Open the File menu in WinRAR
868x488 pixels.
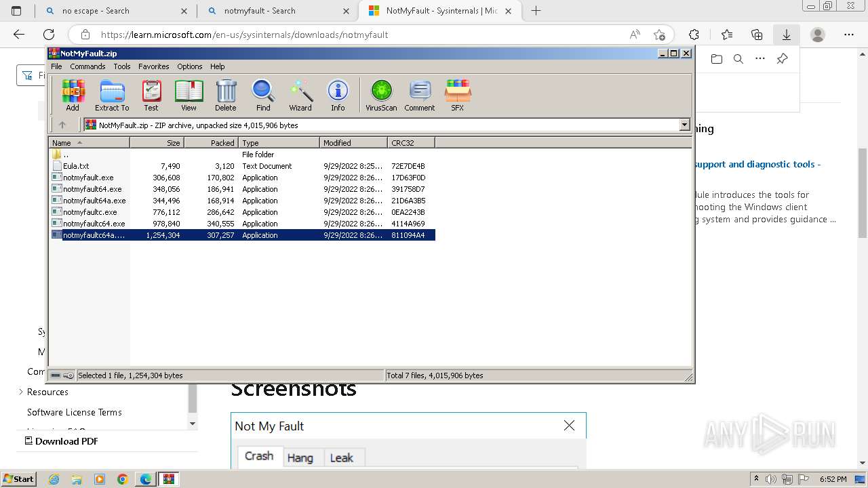point(56,66)
